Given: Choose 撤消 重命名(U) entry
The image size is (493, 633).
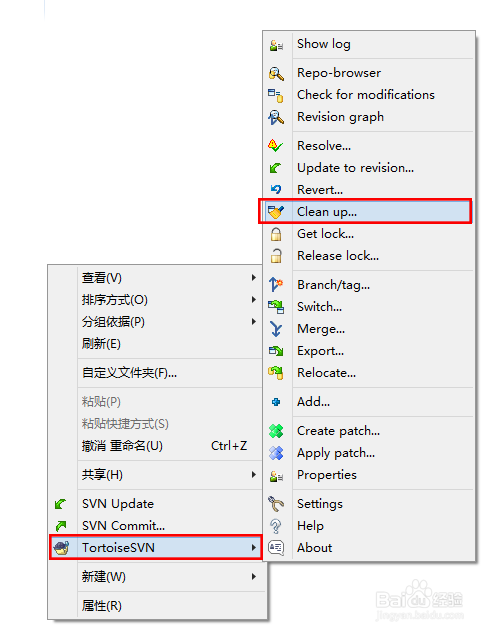Looking at the screenshot, I should (x=122, y=446).
